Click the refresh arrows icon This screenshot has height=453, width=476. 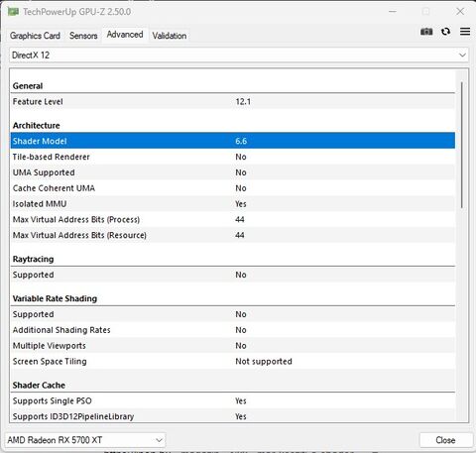pyautogui.click(x=445, y=32)
